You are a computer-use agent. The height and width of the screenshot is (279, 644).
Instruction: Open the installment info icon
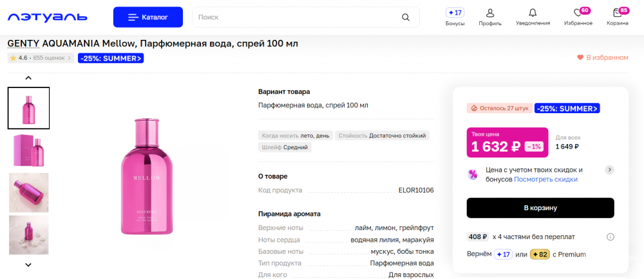pyautogui.click(x=611, y=237)
